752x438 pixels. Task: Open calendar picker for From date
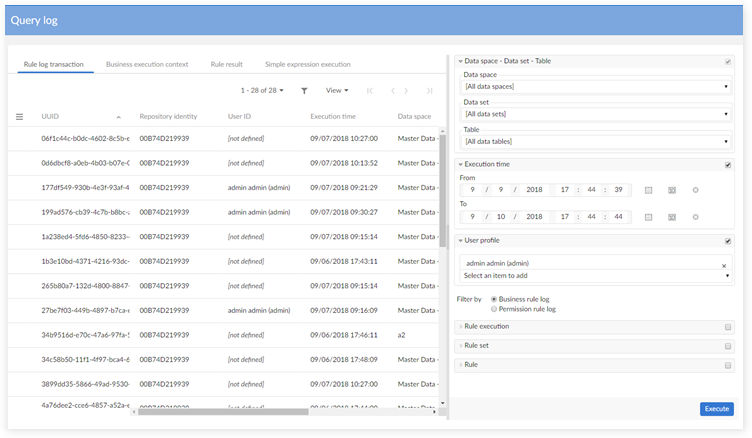click(648, 190)
